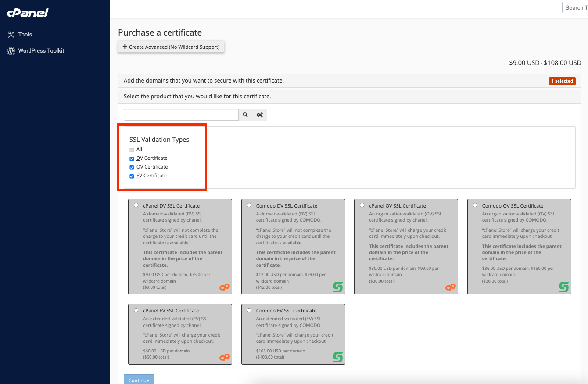Screen dimensions: 588x384
Task: Click the 'SSL Validation Types' heading
Action: (x=159, y=140)
